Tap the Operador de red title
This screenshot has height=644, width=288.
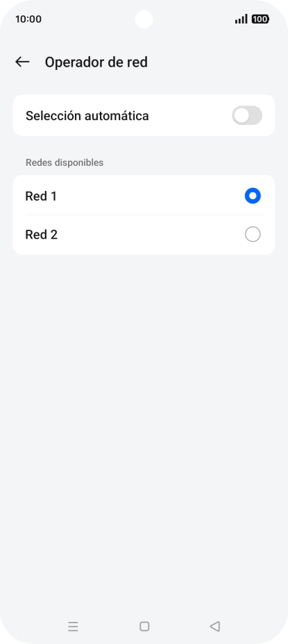[96, 62]
